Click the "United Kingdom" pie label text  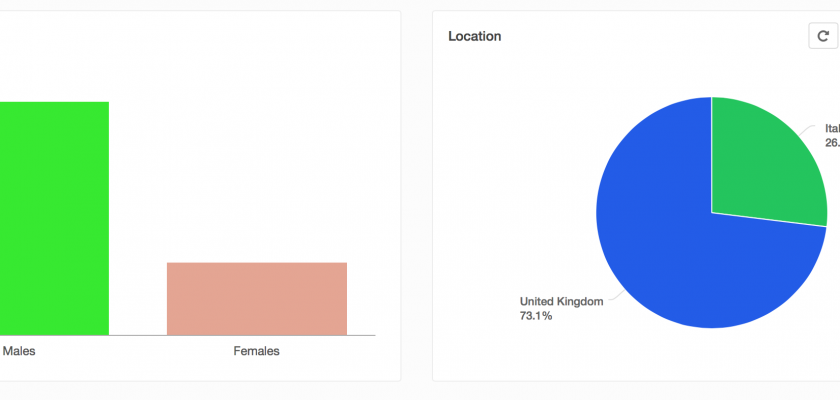point(562,301)
